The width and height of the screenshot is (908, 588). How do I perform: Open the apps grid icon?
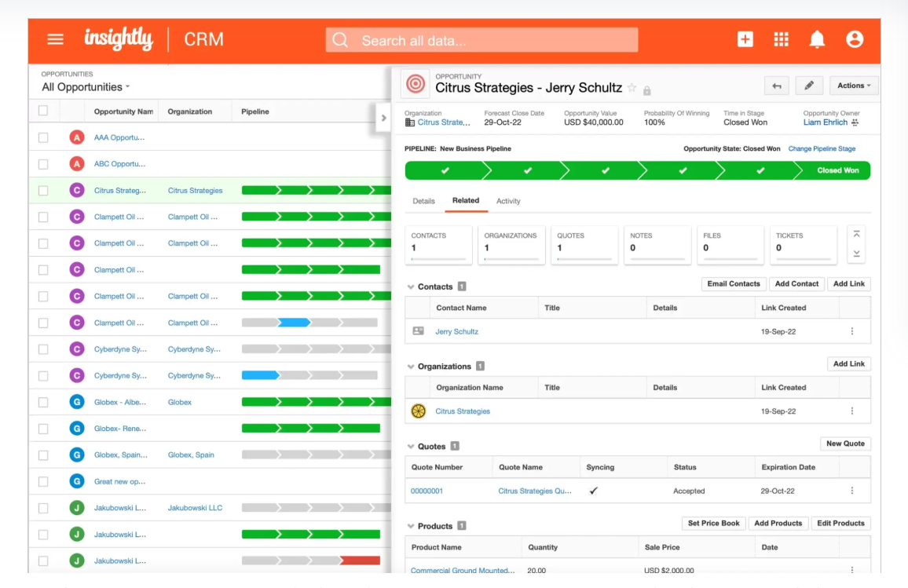point(781,38)
